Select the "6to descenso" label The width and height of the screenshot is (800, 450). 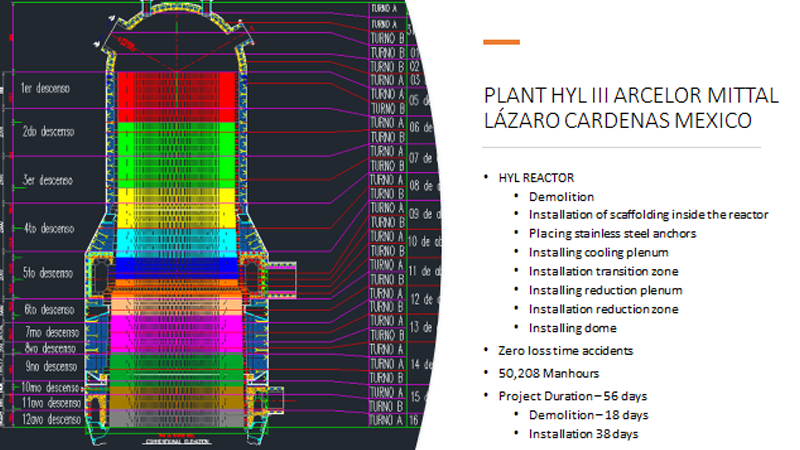pyautogui.click(x=49, y=310)
